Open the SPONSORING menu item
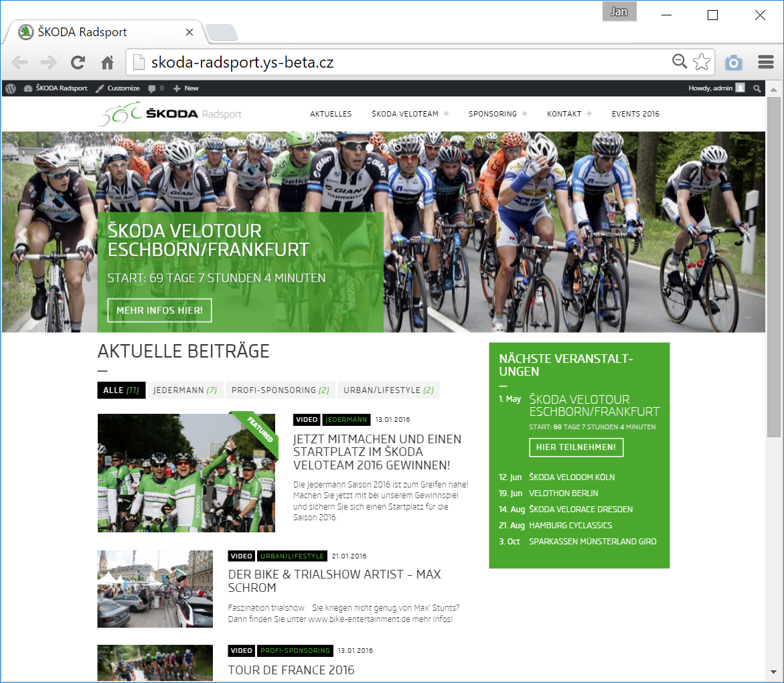The image size is (784, 683). coord(493,114)
